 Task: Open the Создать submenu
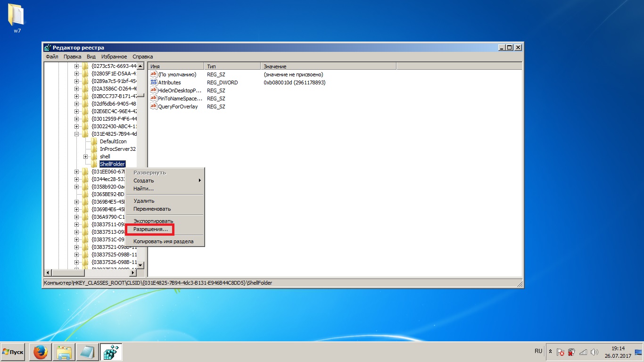pyautogui.click(x=165, y=181)
